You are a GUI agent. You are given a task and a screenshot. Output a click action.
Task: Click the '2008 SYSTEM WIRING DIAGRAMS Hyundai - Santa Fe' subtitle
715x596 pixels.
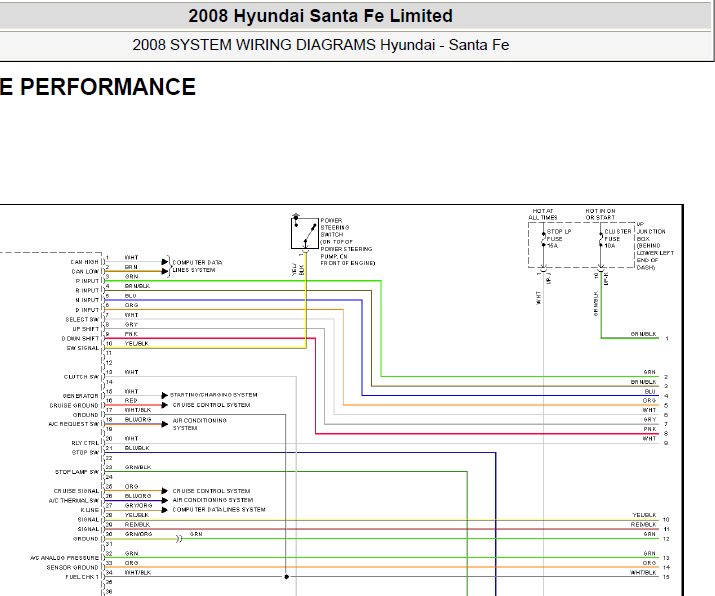tap(321, 45)
